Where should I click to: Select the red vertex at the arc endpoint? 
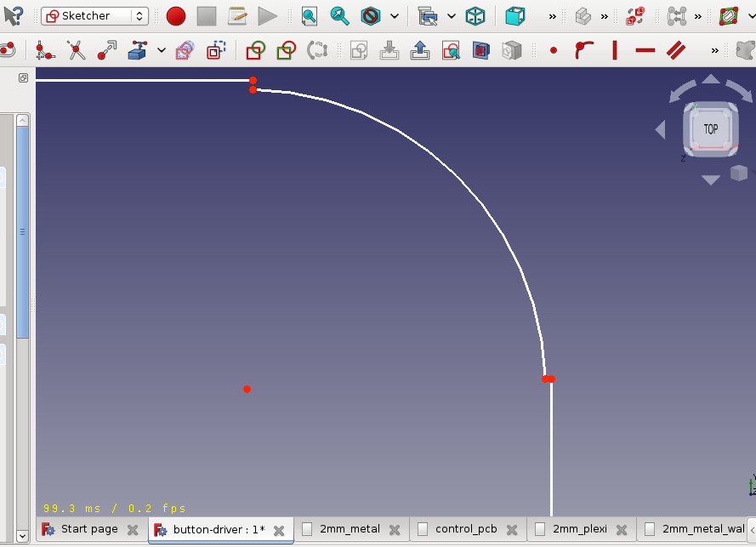[x=548, y=379]
